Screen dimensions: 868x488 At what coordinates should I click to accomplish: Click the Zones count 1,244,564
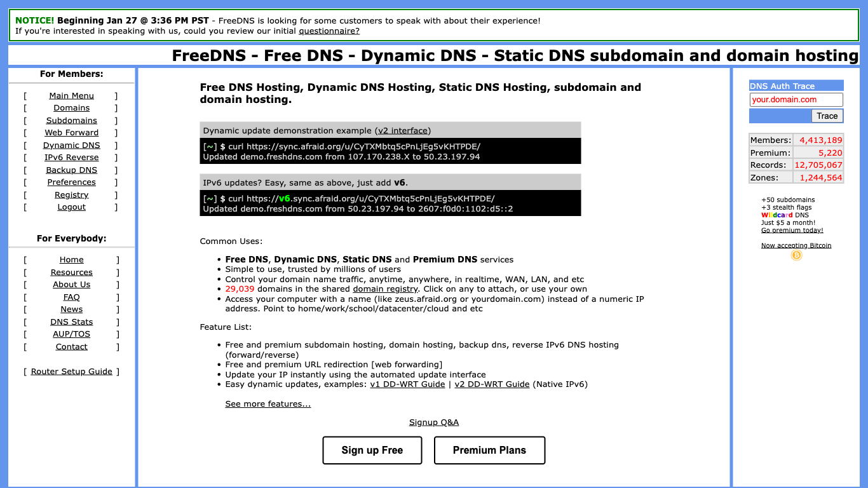[820, 178]
